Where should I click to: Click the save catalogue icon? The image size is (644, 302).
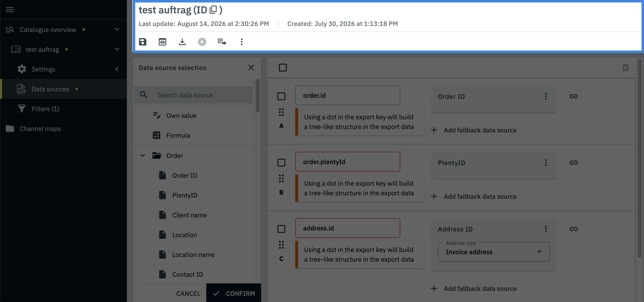[142, 42]
